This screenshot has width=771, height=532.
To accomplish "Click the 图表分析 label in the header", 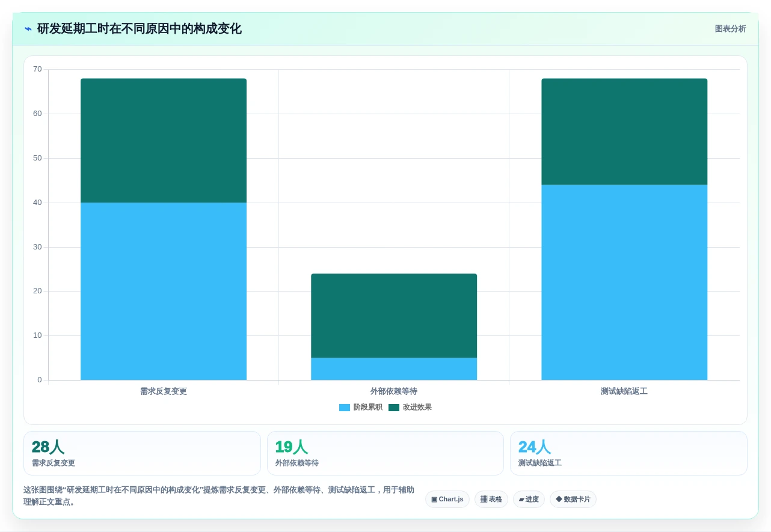I will coord(730,29).
